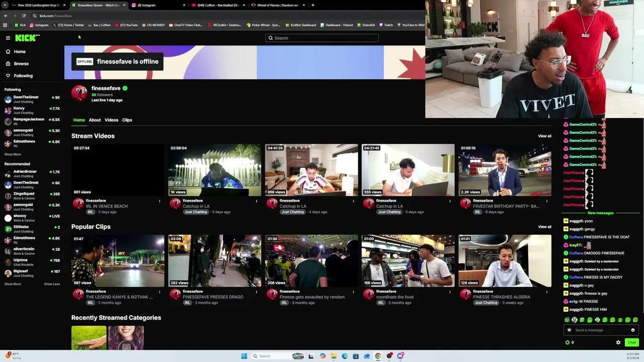
Task: Click the taskbar clock showing 11:55 AM
Action: click(633, 356)
